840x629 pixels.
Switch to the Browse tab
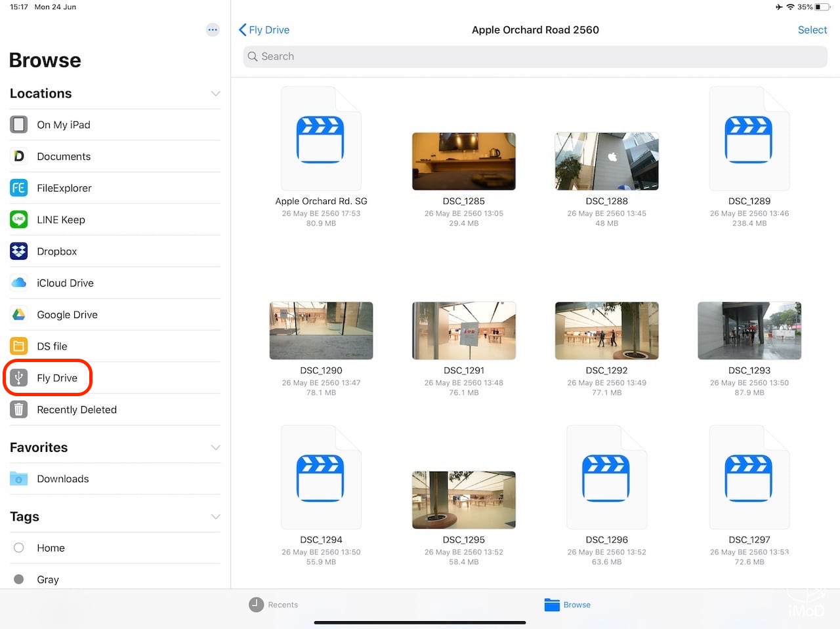point(567,604)
